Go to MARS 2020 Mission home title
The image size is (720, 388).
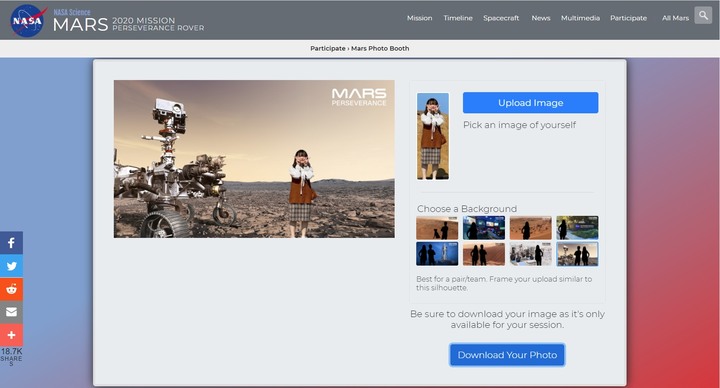(129, 24)
